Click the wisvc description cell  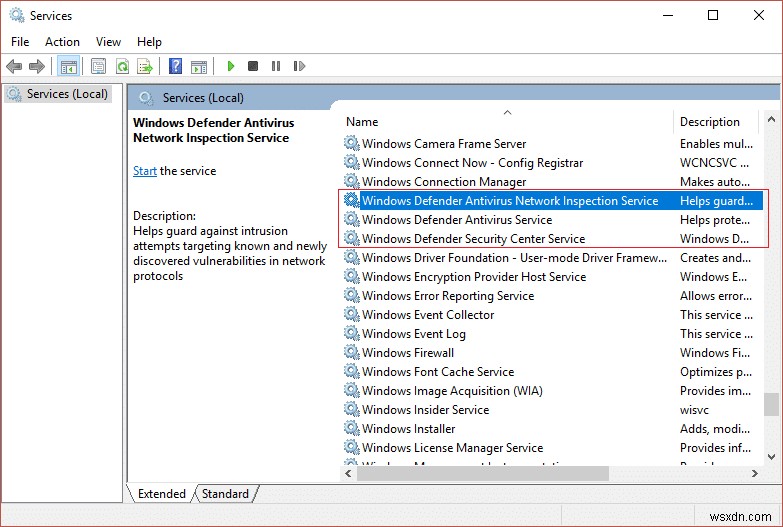click(x=694, y=410)
